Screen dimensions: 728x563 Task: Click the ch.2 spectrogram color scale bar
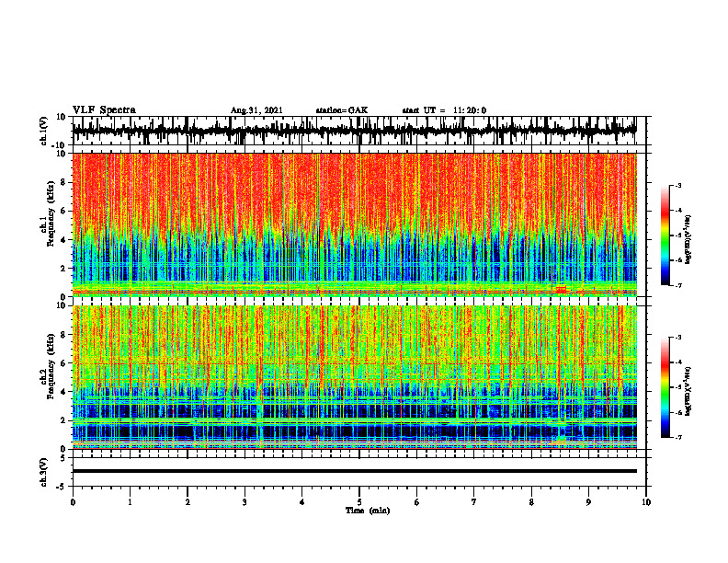(x=665, y=387)
